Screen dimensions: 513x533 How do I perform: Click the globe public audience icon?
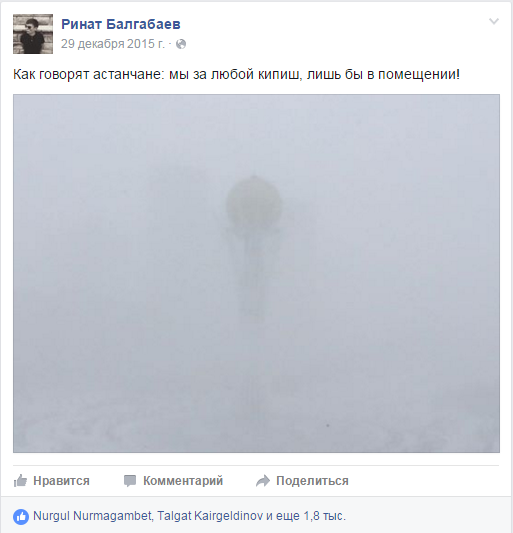click(x=181, y=44)
